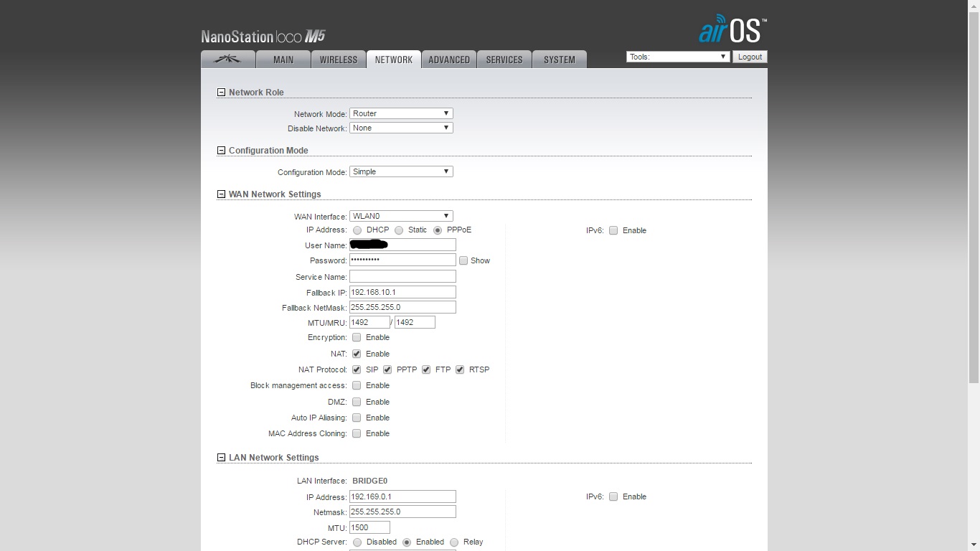Open the Ubiquiti logo tab
Screen dimensions: 980x551
click(228, 60)
